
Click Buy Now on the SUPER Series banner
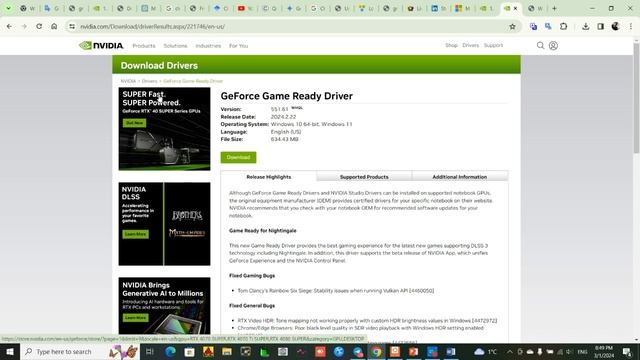click(x=134, y=123)
